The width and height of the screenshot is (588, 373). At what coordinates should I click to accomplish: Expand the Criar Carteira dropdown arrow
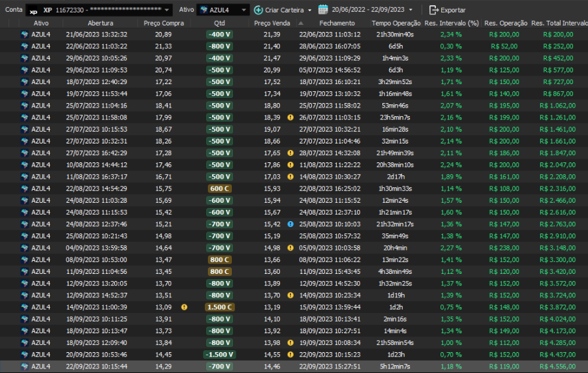point(309,10)
